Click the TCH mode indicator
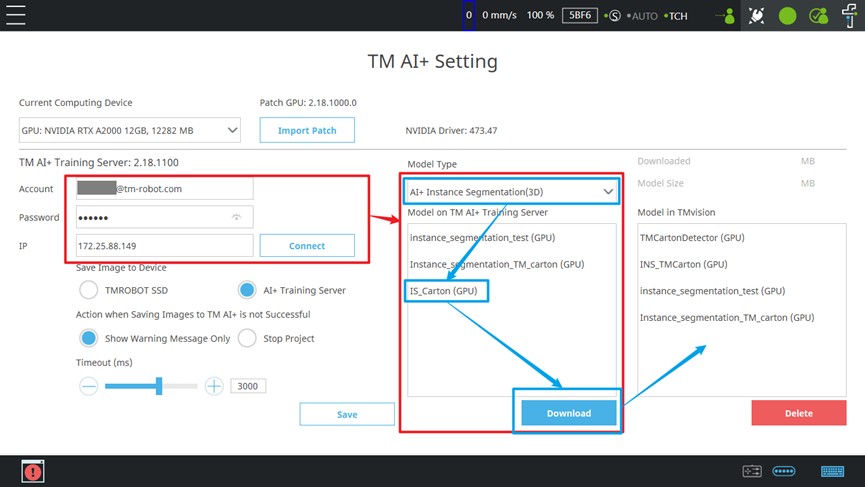The height and width of the screenshot is (487, 865). pos(676,16)
